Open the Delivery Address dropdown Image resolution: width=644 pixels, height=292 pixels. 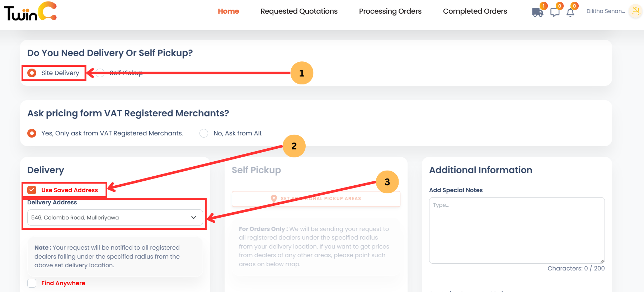click(114, 217)
